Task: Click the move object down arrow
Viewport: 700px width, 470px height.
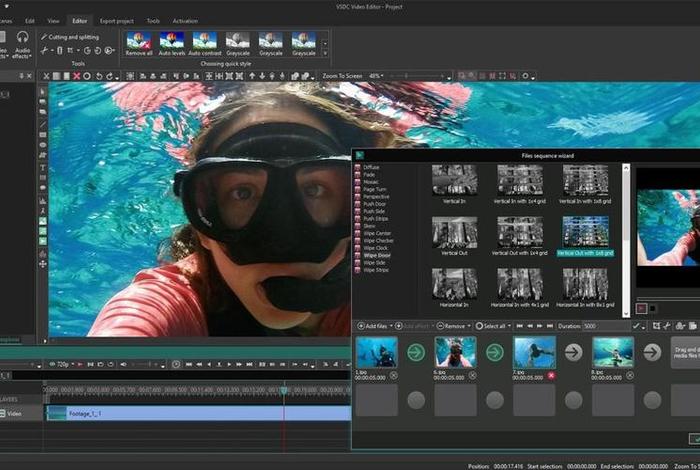Action: [x=262, y=76]
